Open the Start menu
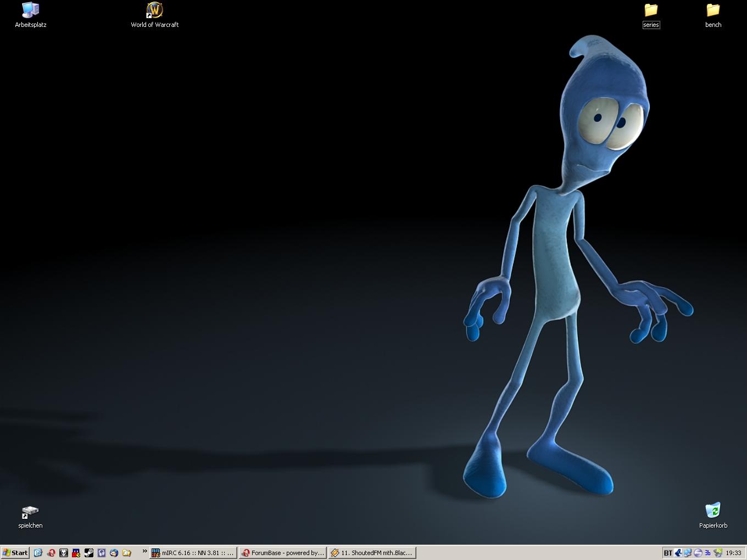The width and height of the screenshot is (747, 560). (15, 553)
